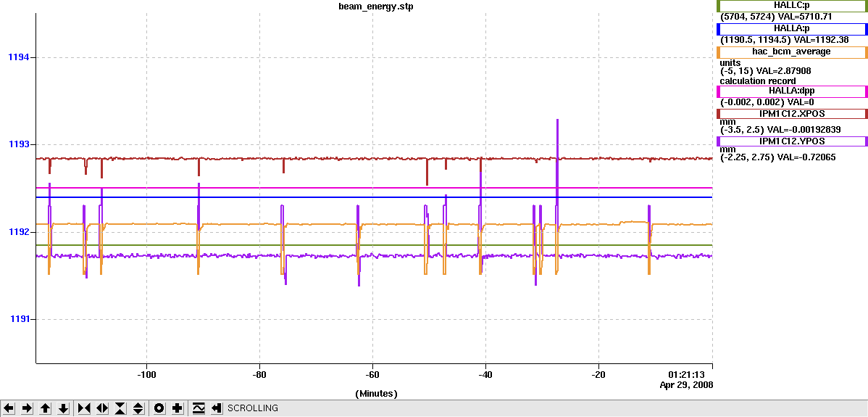Click the horizontal zoom-in icon (inward-pointing triangles)
The image size is (868, 417).
tap(84, 408)
